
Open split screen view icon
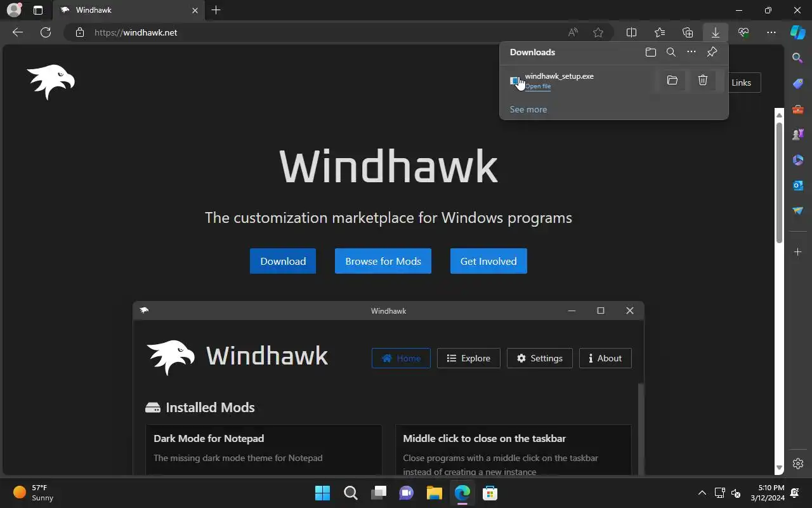(x=632, y=32)
